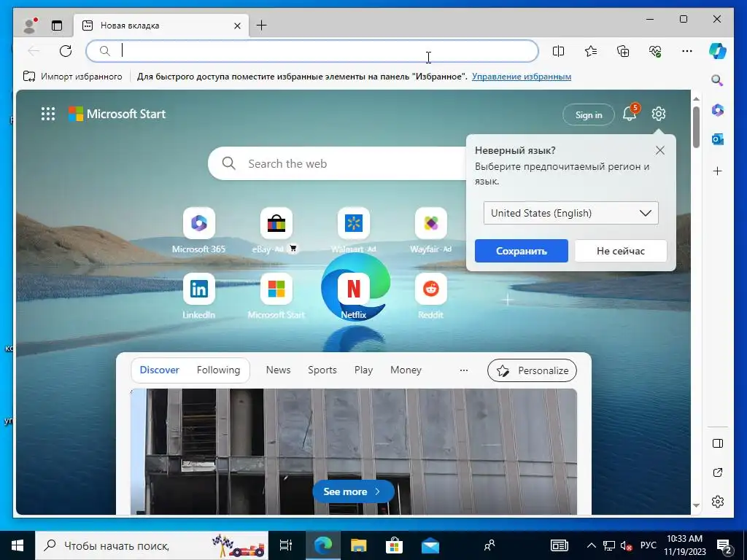Screen dimensions: 747x560
Task: Close the Новая вкладка tab
Action: pyautogui.click(x=237, y=26)
